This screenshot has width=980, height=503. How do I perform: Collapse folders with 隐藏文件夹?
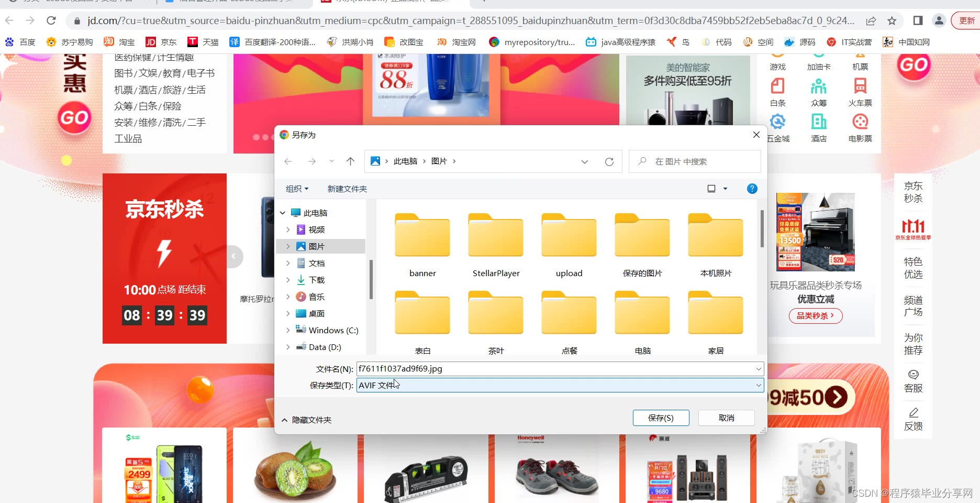pyautogui.click(x=306, y=420)
